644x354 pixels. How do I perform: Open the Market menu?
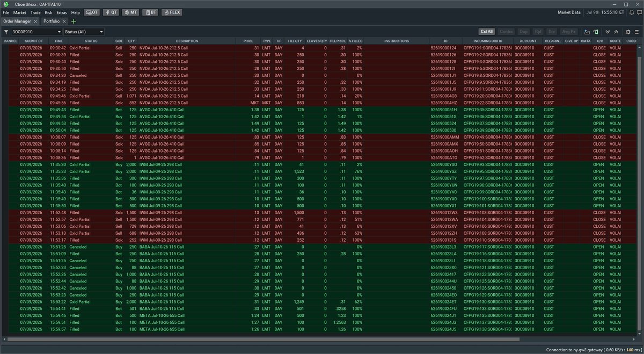(x=19, y=12)
